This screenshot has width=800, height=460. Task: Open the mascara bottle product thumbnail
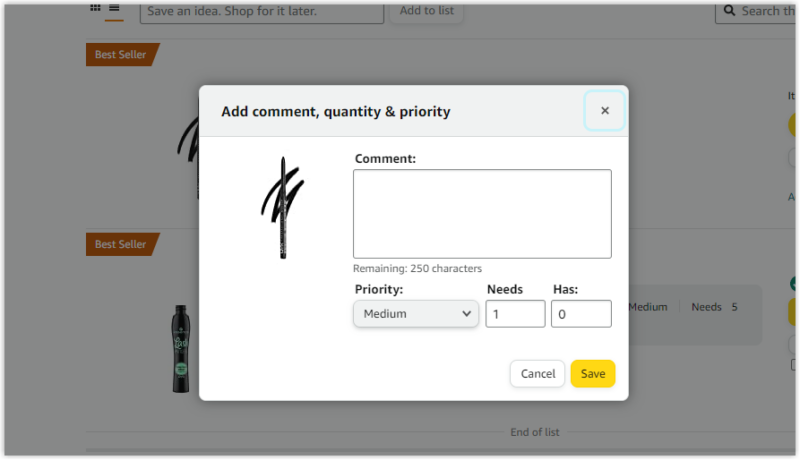tap(180, 348)
